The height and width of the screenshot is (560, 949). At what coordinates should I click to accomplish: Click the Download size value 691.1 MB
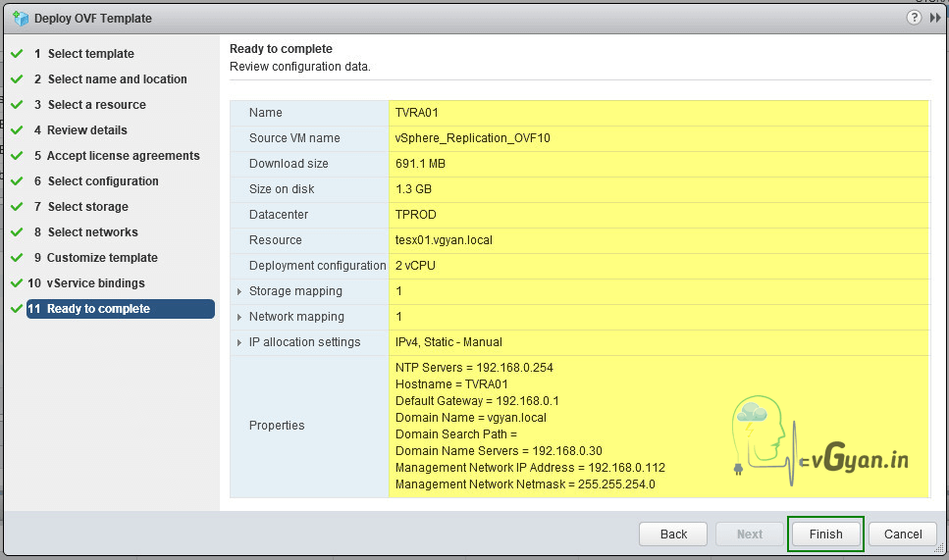click(420, 163)
